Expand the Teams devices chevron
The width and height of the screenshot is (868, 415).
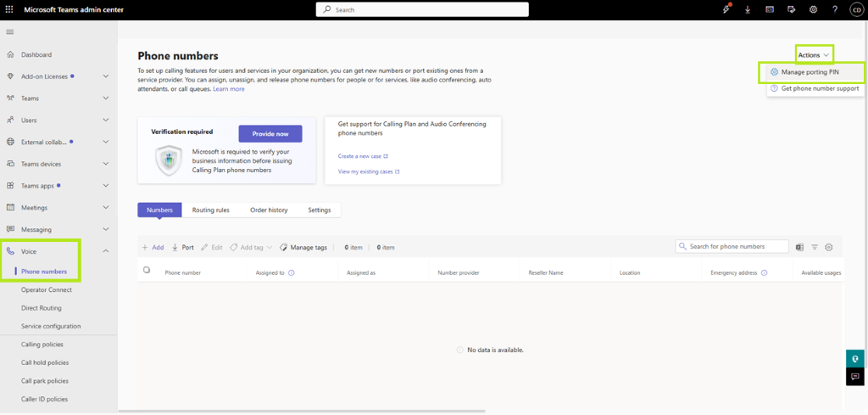coord(106,164)
